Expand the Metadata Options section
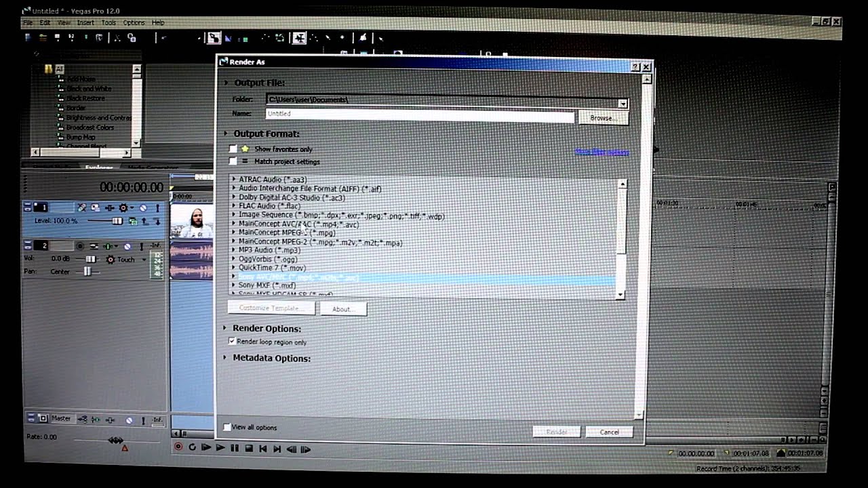Image resolution: width=868 pixels, height=488 pixels. [x=225, y=357]
